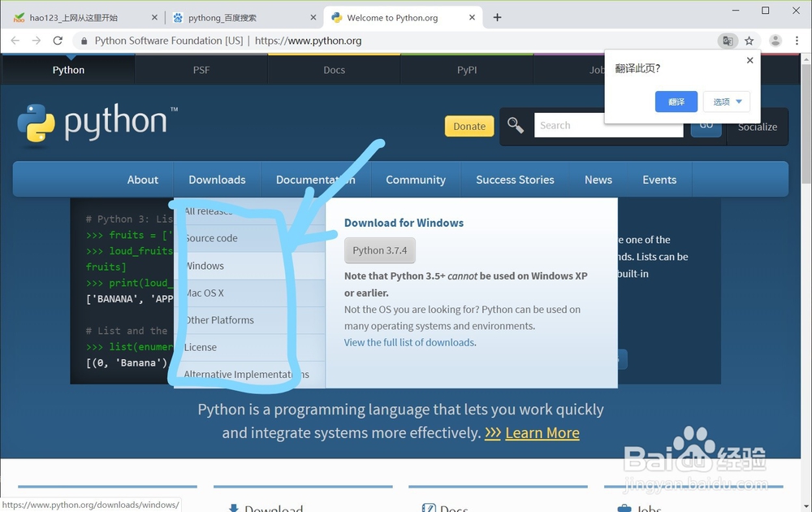The width and height of the screenshot is (812, 512).
Task: Click the padlock site security icon
Action: [84, 41]
